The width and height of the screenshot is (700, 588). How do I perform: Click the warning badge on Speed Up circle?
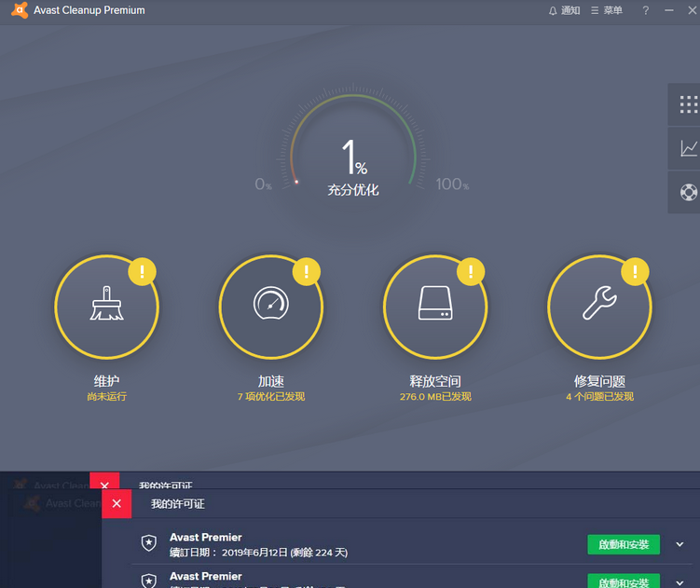click(x=307, y=271)
